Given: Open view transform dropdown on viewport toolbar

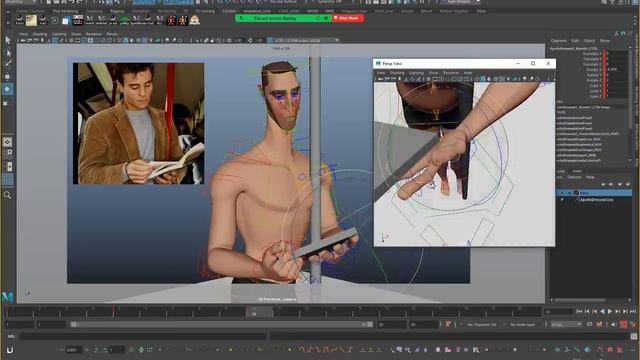Looking at the screenshot, I should tap(306, 40).
